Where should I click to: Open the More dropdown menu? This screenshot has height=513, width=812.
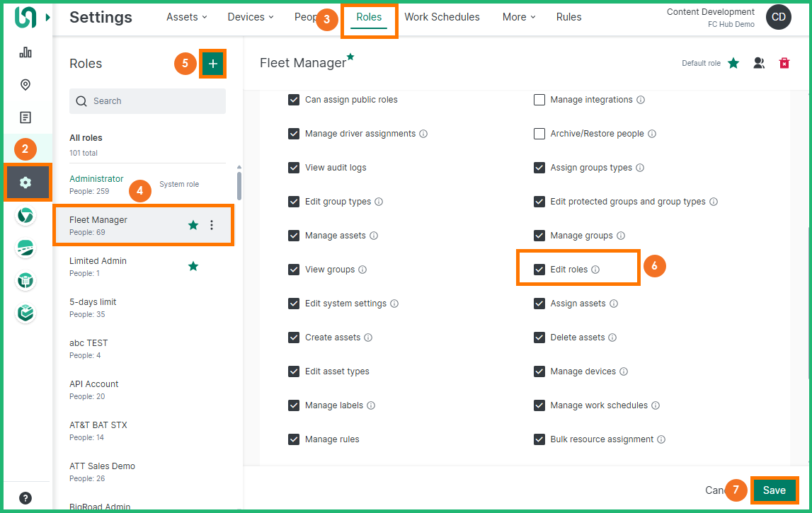click(518, 17)
